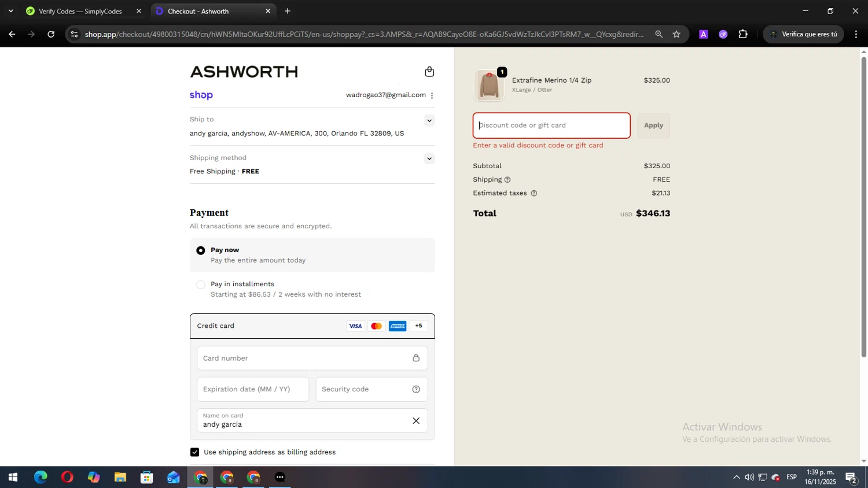Screen dimensions: 868x488
Task: Show Shipping info tooltip icon
Action: click(x=507, y=180)
